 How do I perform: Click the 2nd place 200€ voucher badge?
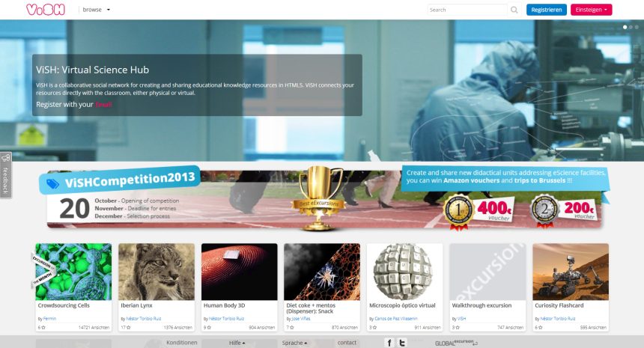pyautogui.click(x=563, y=210)
